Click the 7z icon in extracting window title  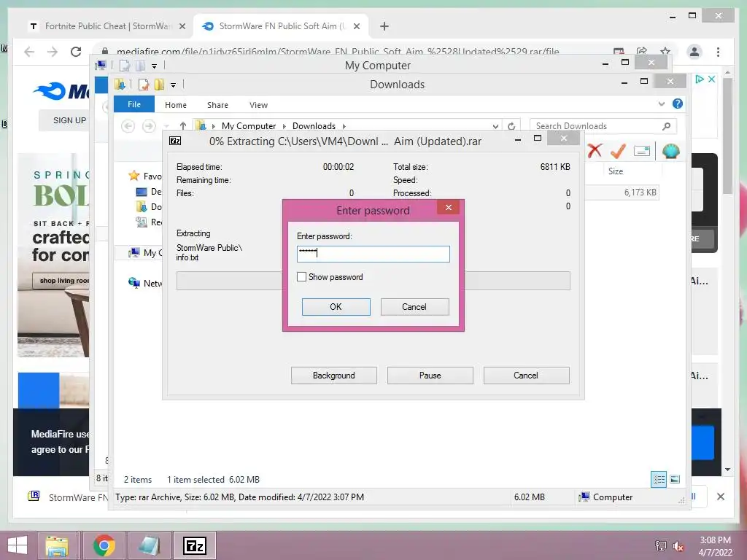[x=175, y=141]
